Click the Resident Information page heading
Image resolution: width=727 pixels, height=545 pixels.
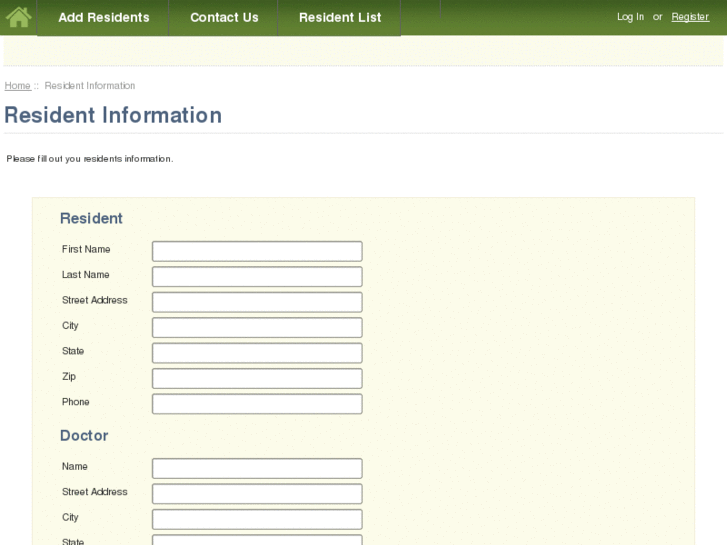pyautogui.click(x=113, y=115)
